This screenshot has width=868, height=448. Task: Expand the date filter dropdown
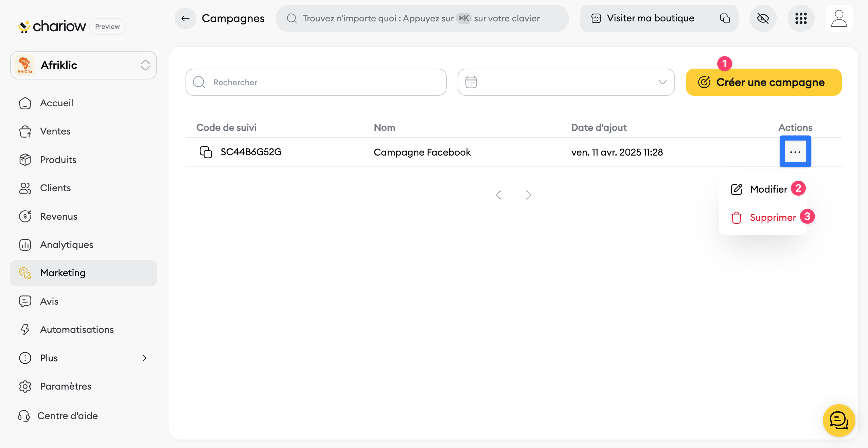tap(566, 82)
